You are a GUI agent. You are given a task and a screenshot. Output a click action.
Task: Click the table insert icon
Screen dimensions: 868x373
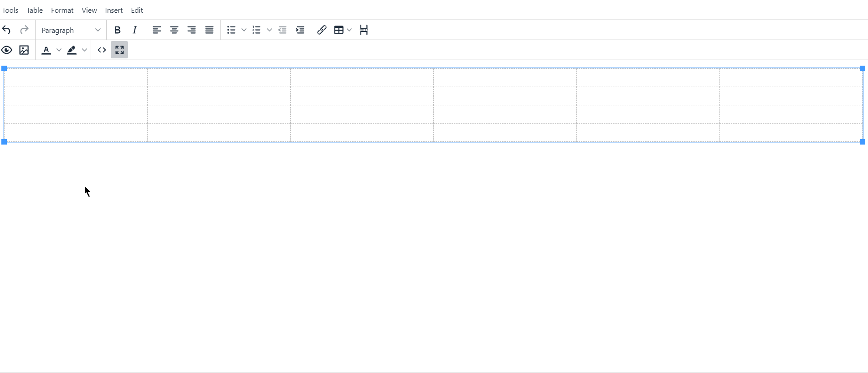[339, 30]
